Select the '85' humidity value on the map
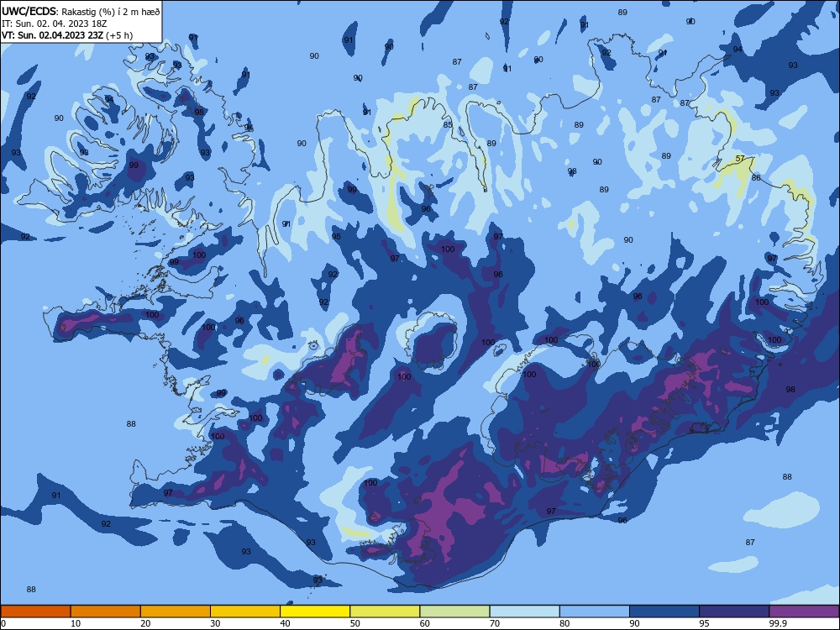The width and height of the screenshot is (840, 630). point(448,125)
